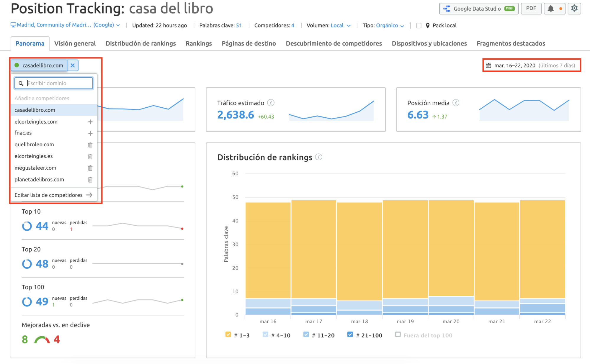Open Google Data Studio export

tap(478, 9)
